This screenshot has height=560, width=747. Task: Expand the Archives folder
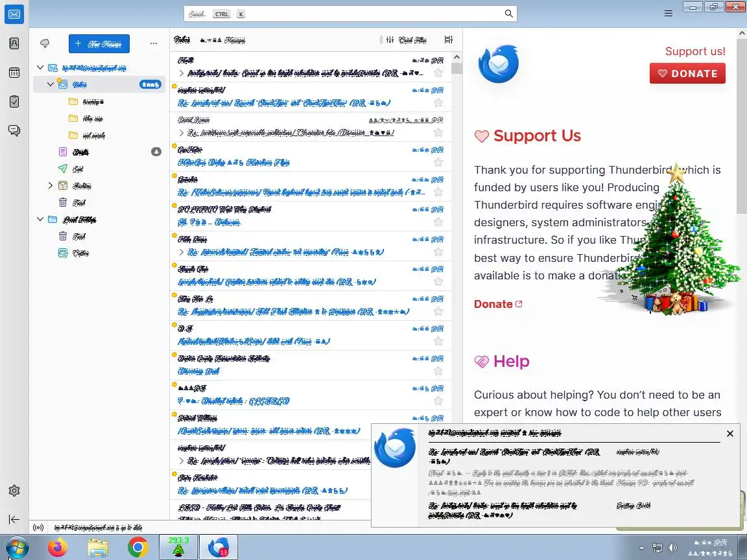51,186
